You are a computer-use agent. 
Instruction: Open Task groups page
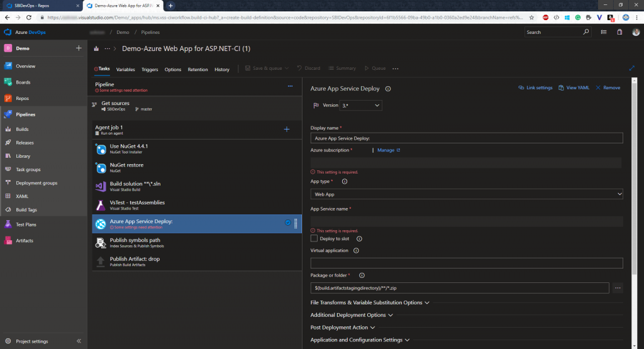(28, 170)
